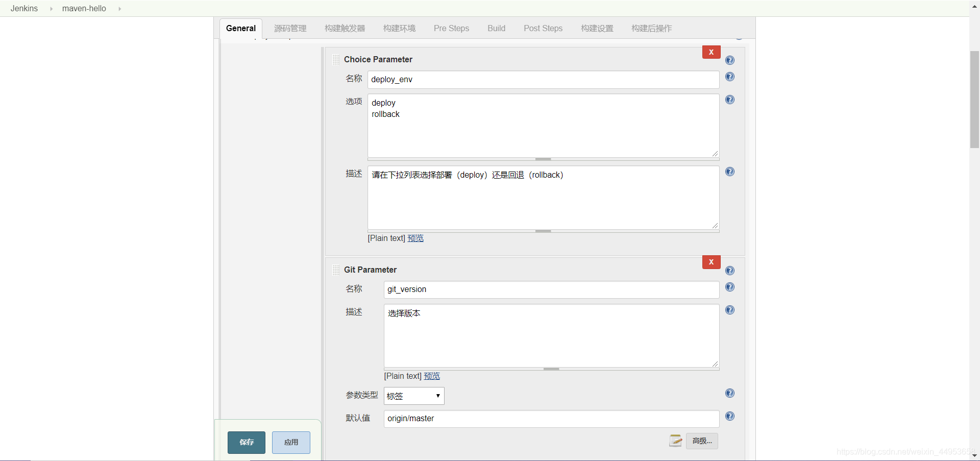The width and height of the screenshot is (980, 461).
Task: Open help for Choice Parameter section
Action: (x=730, y=60)
